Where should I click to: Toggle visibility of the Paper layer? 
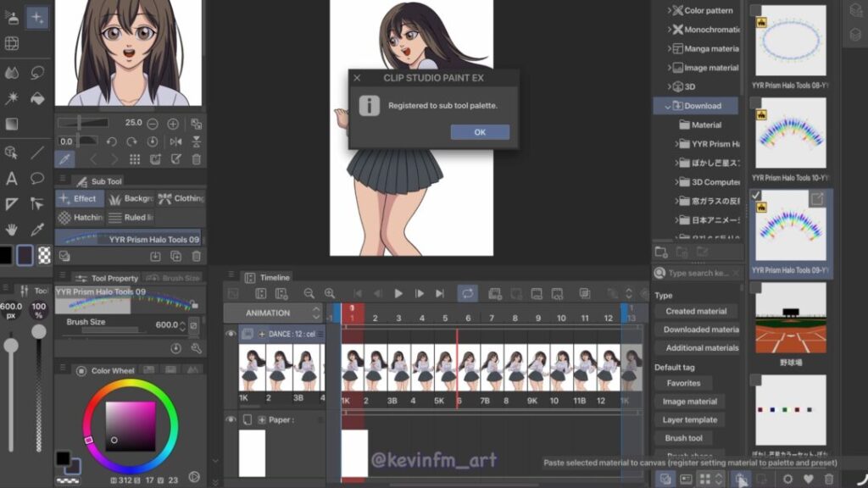coord(231,419)
